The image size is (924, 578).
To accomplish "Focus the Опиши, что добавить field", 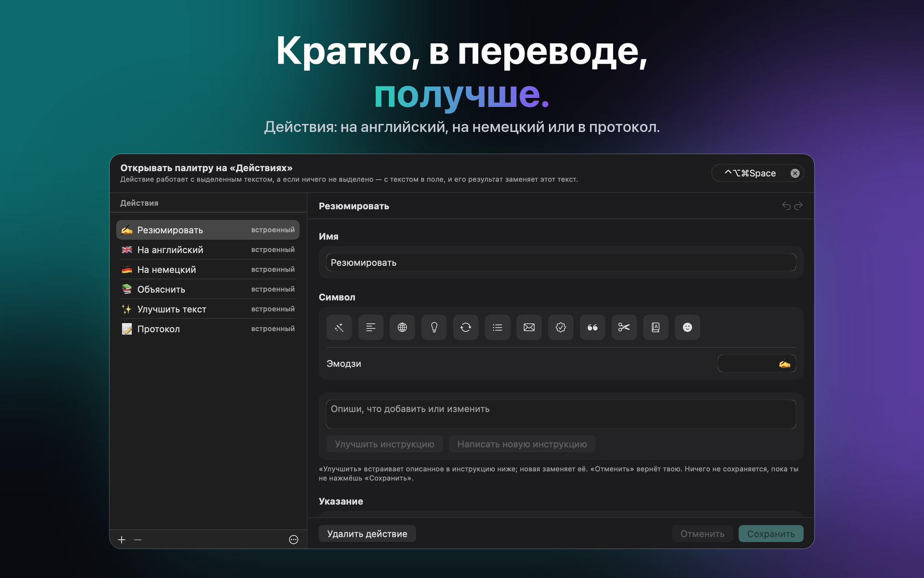I will (x=561, y=414).
